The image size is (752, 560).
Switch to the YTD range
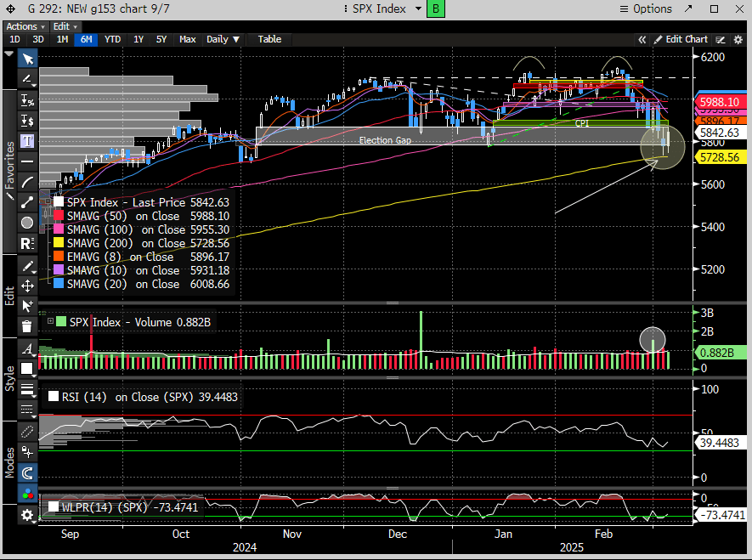(x=113, y=39)
